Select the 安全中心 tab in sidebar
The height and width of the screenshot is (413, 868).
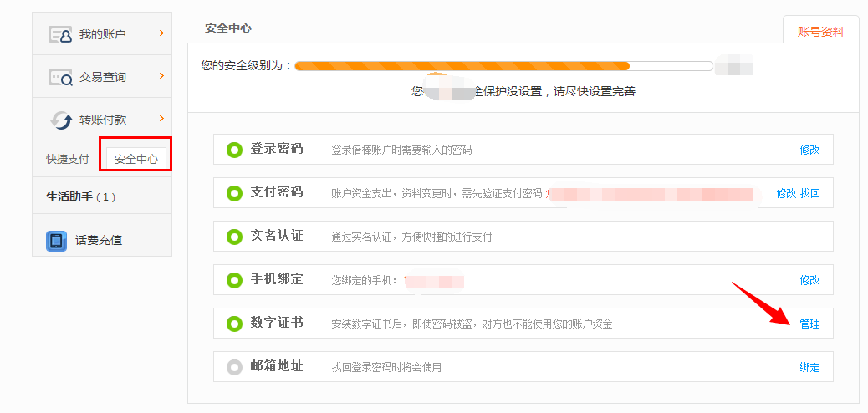[x=136, y=159]
